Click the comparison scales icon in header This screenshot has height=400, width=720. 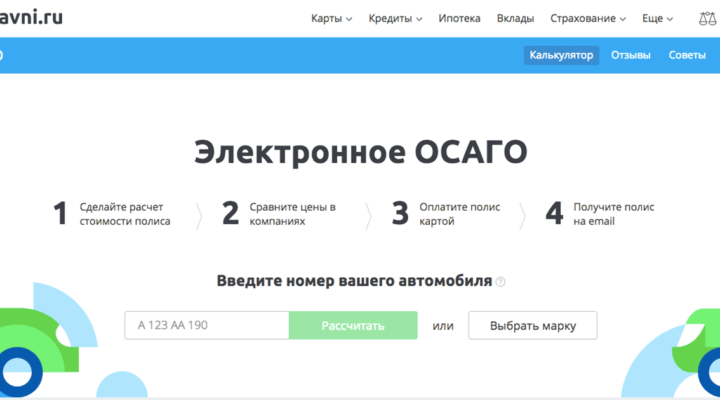[708, 18]
